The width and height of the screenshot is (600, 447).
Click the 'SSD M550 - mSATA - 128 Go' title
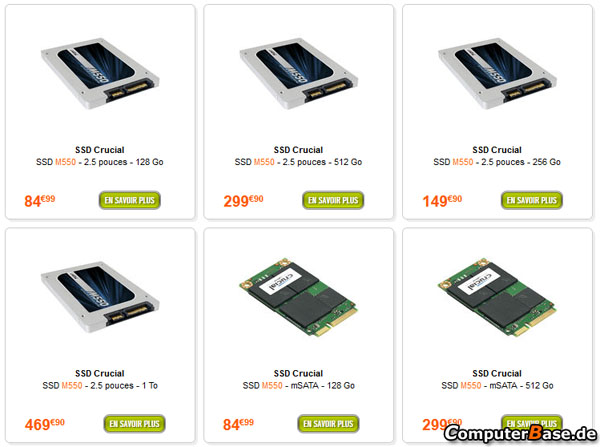[x=298, y=385]
